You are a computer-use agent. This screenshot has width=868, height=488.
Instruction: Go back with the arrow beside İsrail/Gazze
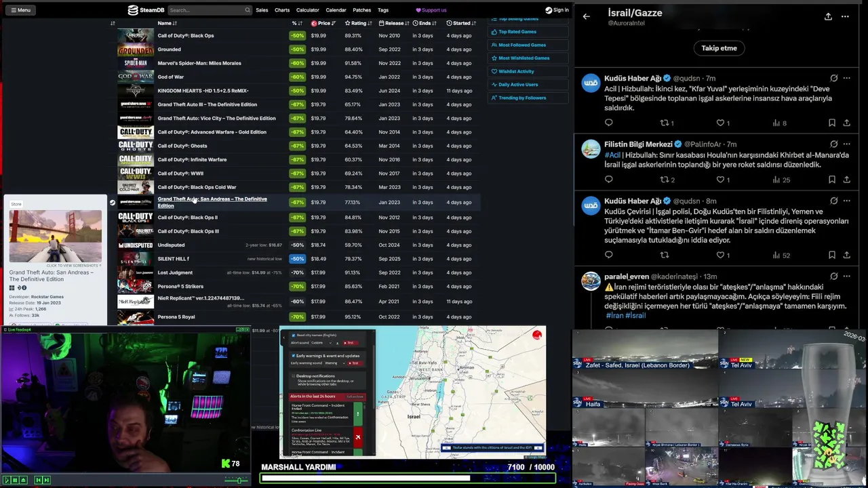pos(586,16)
